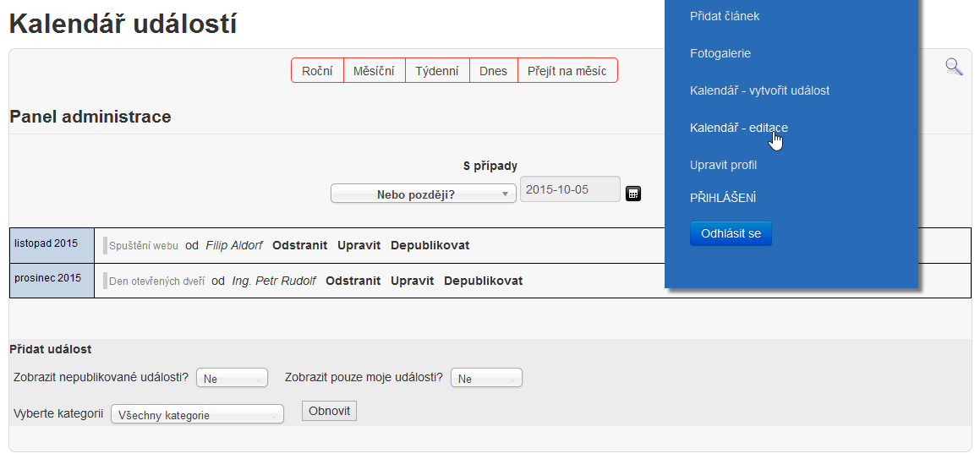Open Upravit profil menu item
This screenshot has height=459, width=980.
click(723, 166)
